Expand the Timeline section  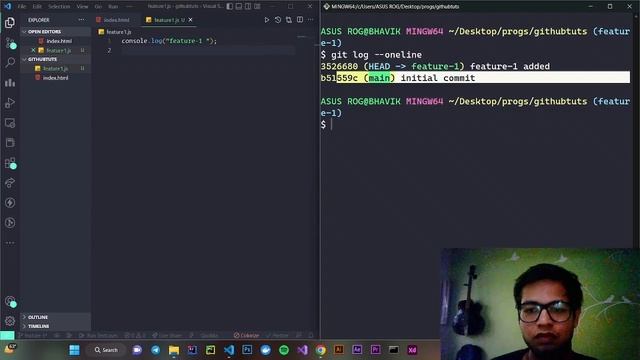pos(56,326)
